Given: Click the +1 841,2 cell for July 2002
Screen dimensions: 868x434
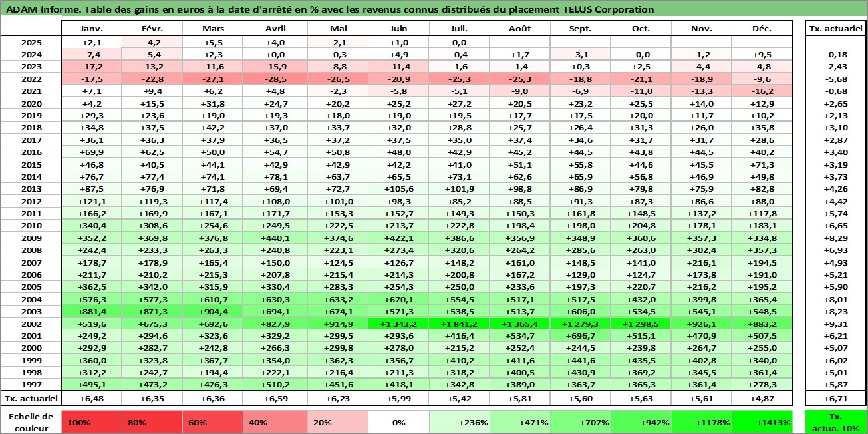Looking at the screenshot, I should coord(460,324).
